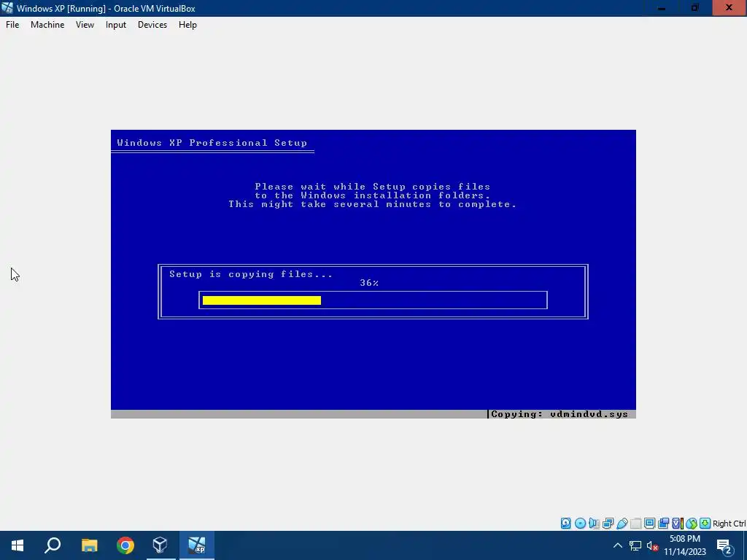The image size is (747, 560).
Task: Open the Help menu
Action: tap(187, 25)
